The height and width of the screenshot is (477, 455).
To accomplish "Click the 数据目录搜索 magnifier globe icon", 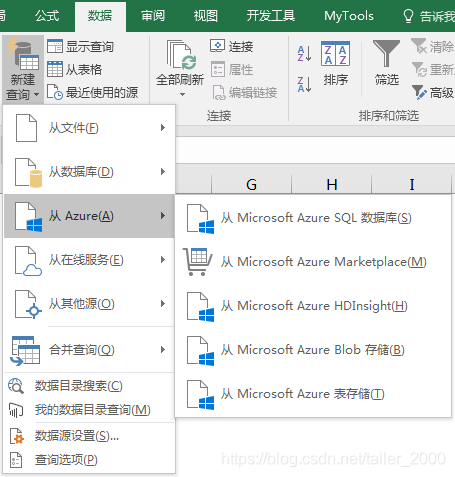I will click(16, 386).
